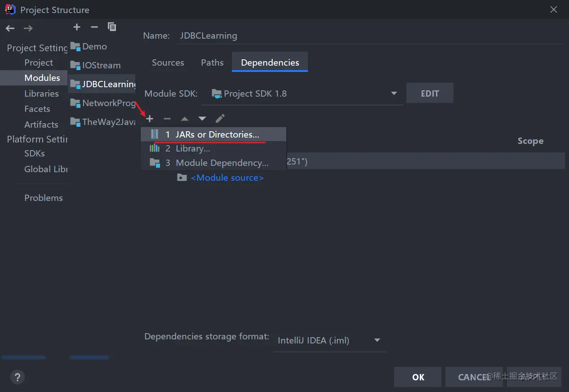569x392 pixels.
Task: Click the remove dependency minus icon
Action: pyautogui.click(x=167, y=119)
